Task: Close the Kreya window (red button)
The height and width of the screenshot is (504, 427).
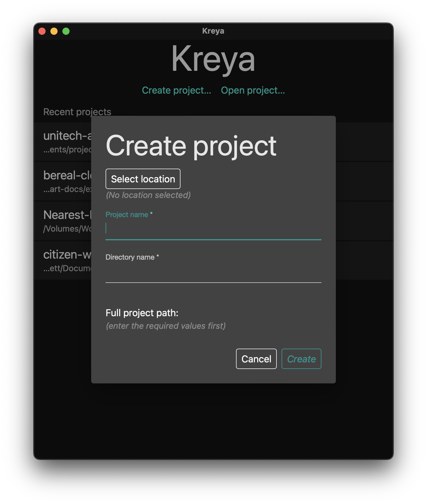Action: tap(42, 31)
